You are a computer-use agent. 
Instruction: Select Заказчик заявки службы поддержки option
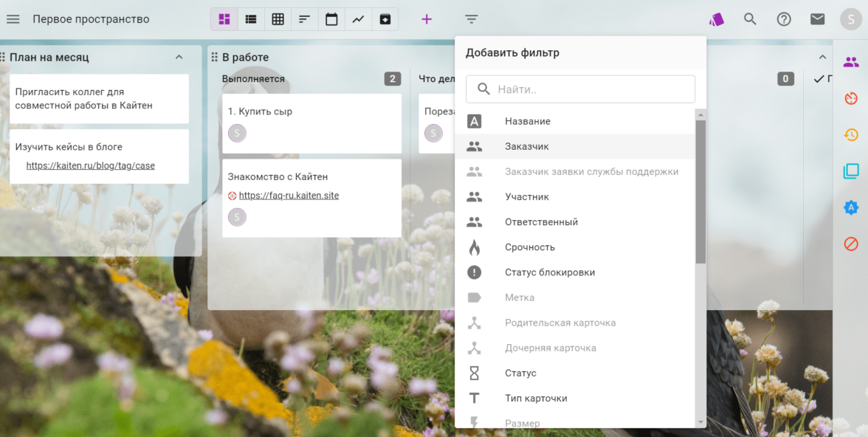tap(575, 172)
